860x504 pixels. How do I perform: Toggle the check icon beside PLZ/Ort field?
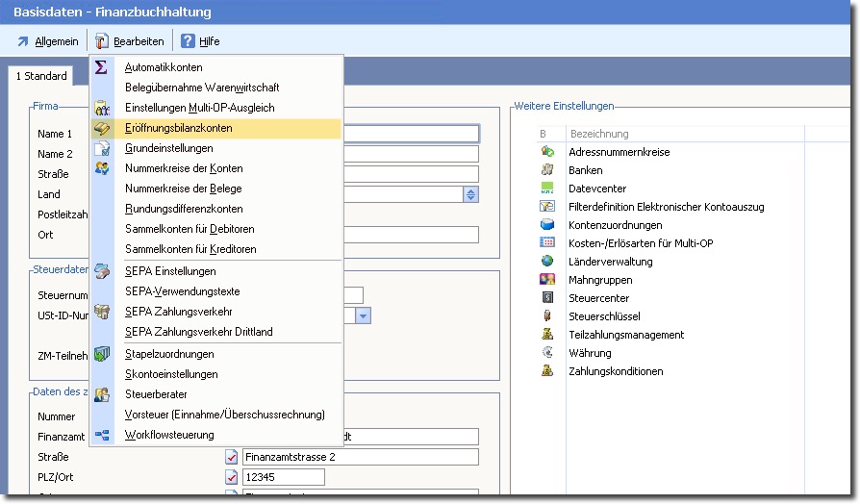tap(231, 477)
